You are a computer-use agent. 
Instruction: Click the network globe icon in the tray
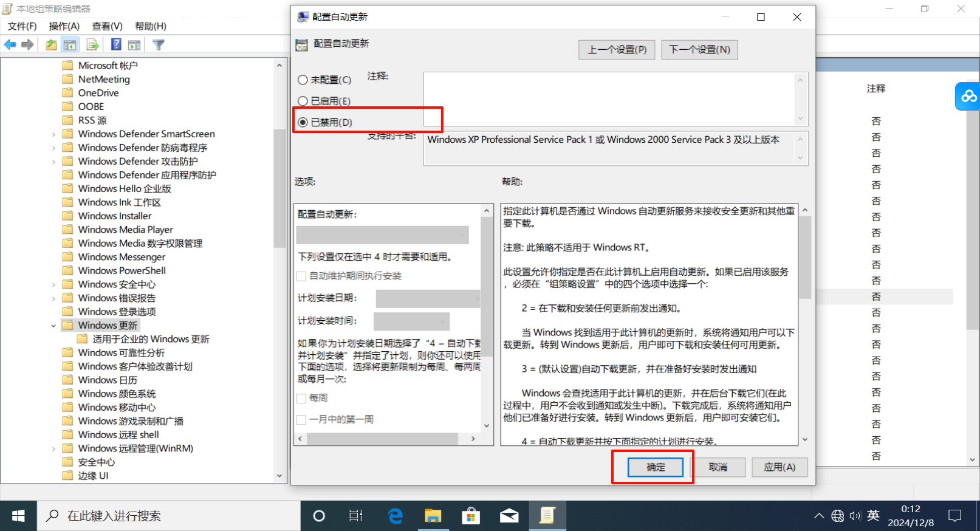[x=838, y=516]
